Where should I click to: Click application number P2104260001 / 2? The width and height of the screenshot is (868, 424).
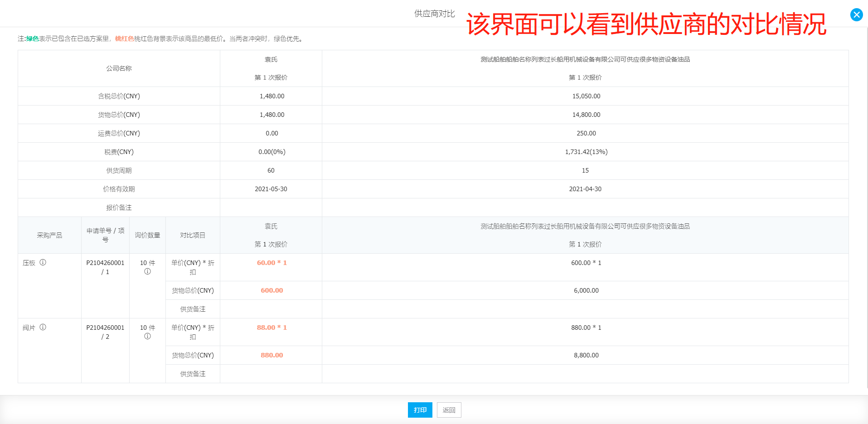(x=105, y=332)
